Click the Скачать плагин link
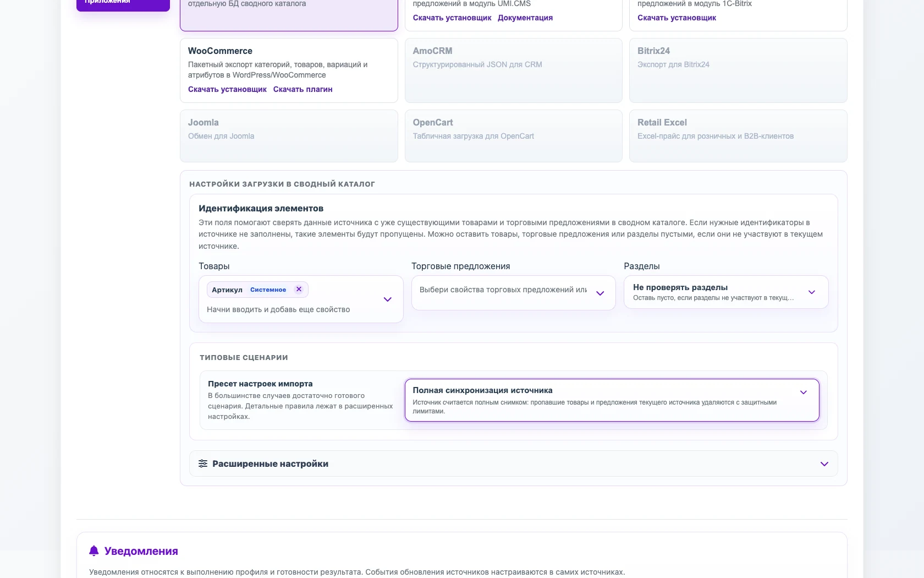The width and height of the screenshot is (924, 578). pos(302,89)
